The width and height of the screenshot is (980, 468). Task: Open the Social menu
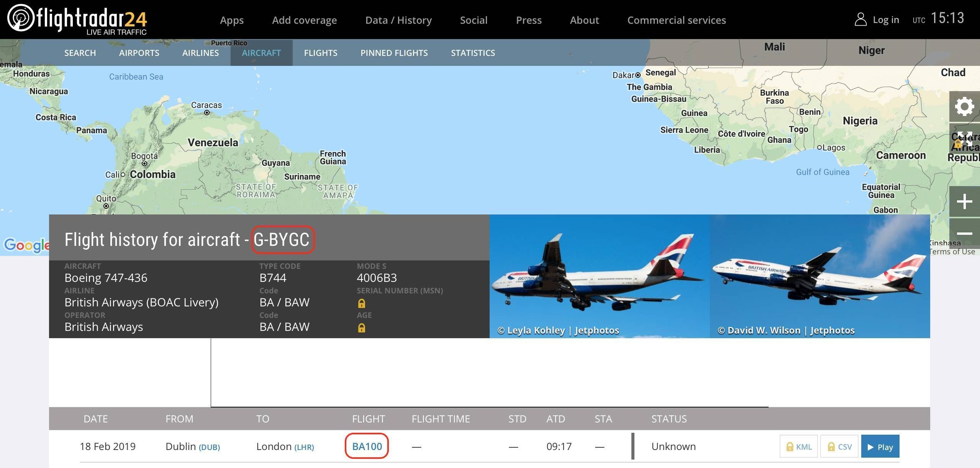(474, 20)
